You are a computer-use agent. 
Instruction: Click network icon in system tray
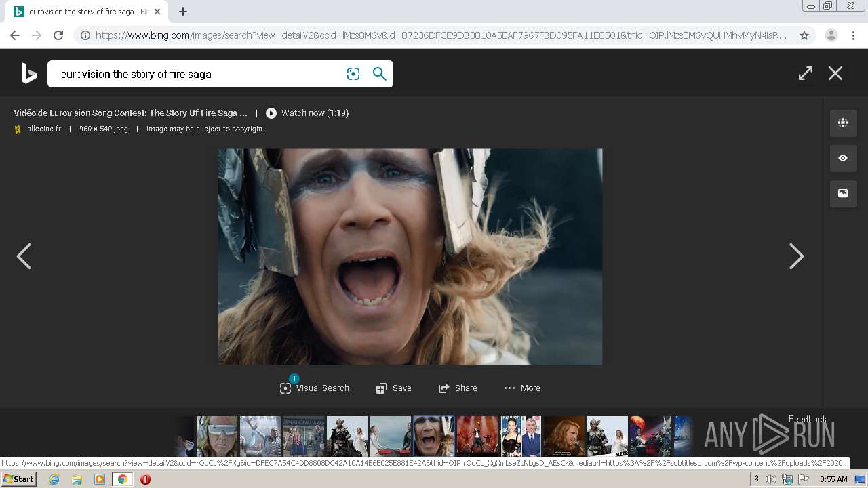(787, 479)
